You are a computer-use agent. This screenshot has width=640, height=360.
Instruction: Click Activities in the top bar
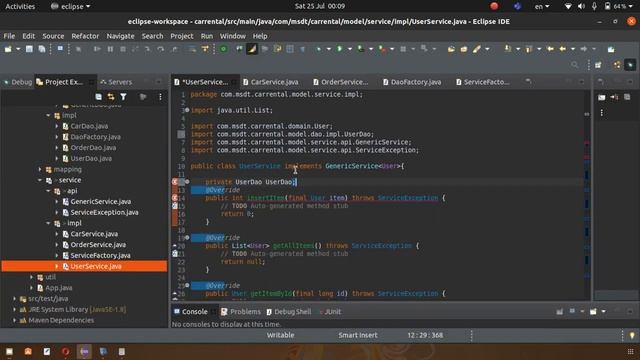(x=20, y=6)
